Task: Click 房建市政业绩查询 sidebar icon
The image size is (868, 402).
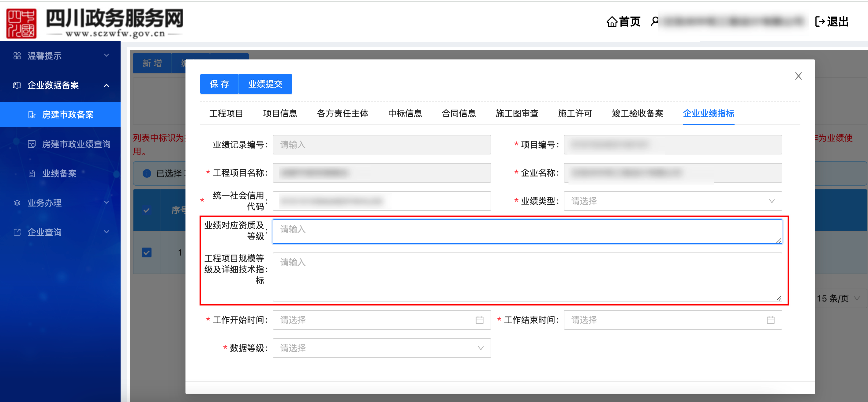Action: tap(32, 144)
